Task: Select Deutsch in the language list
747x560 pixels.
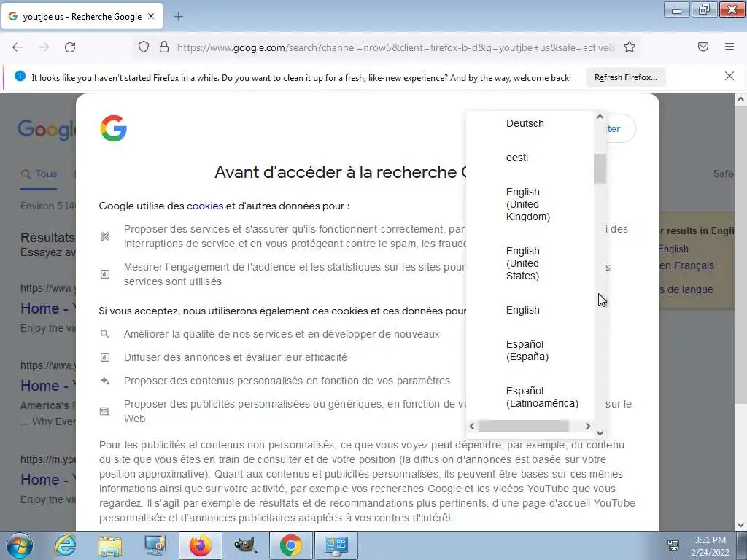Action: [525, 123]
